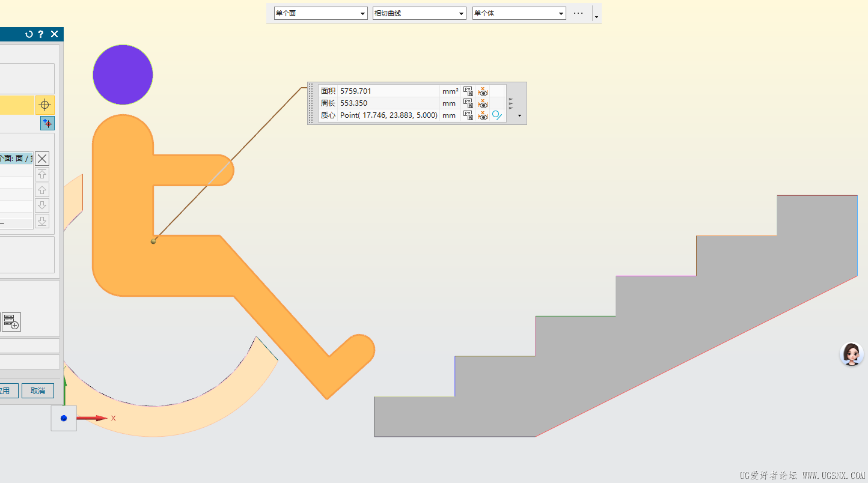Click the coordinate system origin blue dot
The image size is (868, 483).
(x=64, y=418)
